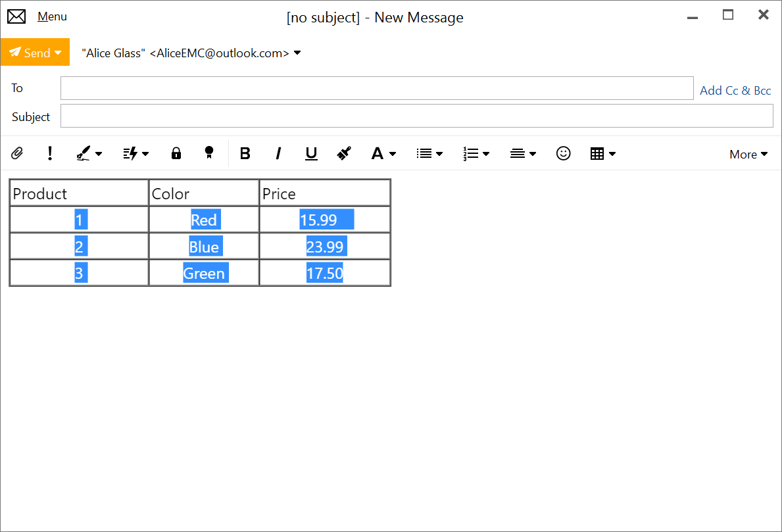782x532 pixels.
Task: Click product number 3 cell
Action: [79, 273]
